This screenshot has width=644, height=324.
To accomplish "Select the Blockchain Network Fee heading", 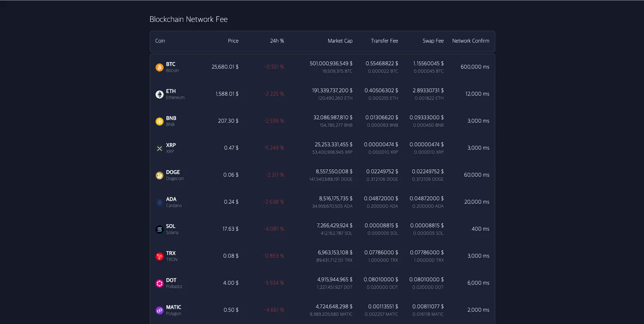I will [x=188, y=19].
